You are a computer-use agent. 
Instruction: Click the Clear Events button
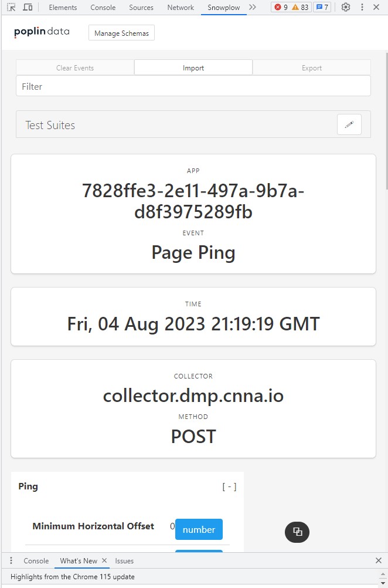pyautogui.click(x=75, y=68)
